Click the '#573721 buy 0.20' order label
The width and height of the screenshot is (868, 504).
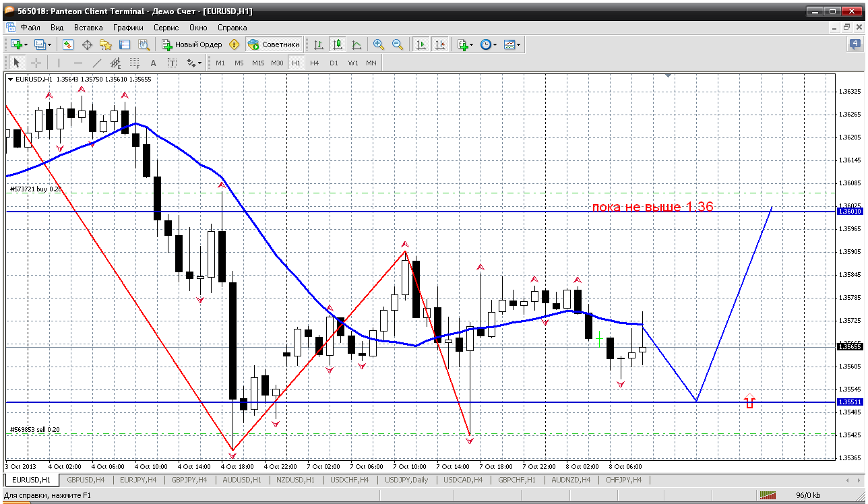pyautogui.click(x=36, y=189)
